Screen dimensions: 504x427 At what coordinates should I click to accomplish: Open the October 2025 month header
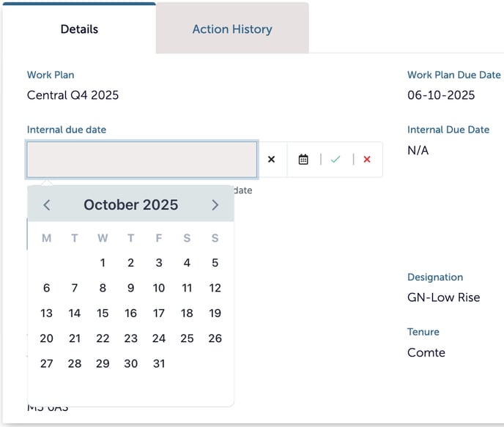click(130, 205)
